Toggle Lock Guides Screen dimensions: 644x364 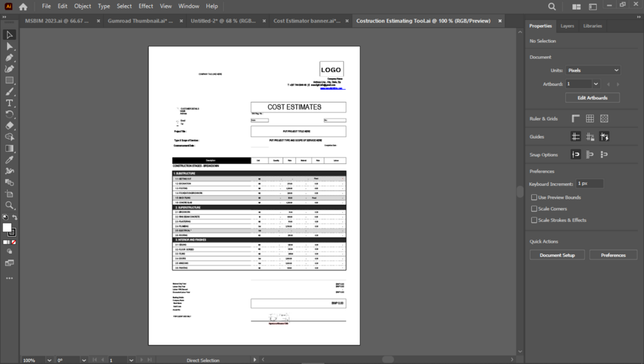590,136
